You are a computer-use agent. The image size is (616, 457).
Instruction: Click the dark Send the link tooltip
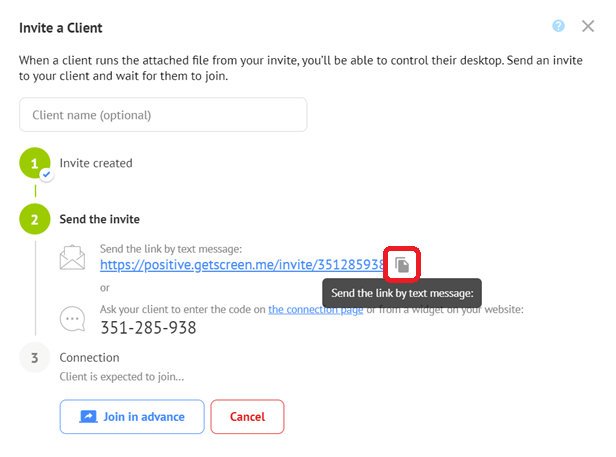coord(402,293)
